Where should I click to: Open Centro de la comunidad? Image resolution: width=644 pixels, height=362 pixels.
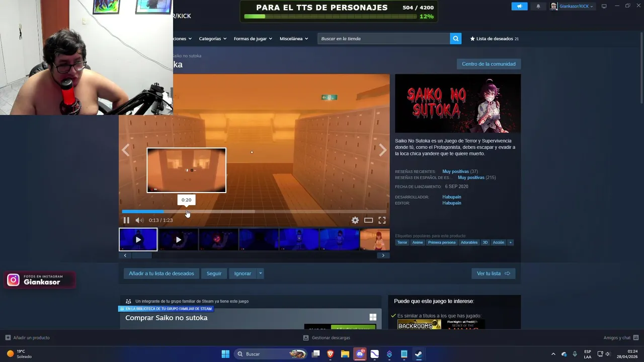pos(489,64)
